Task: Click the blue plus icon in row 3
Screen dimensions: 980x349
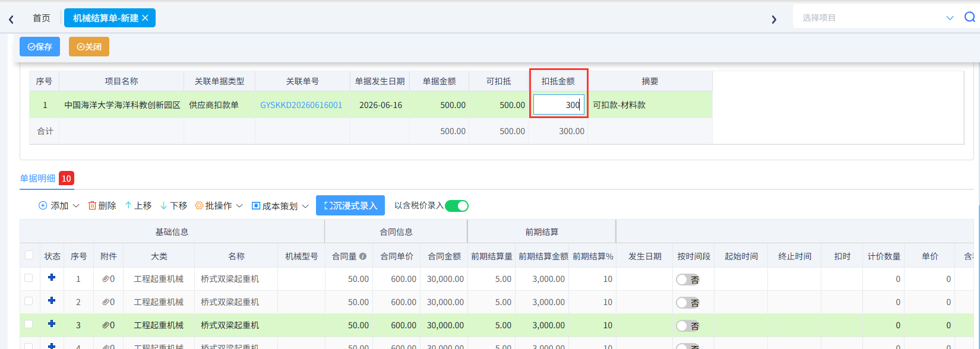Action: (52, 324)
